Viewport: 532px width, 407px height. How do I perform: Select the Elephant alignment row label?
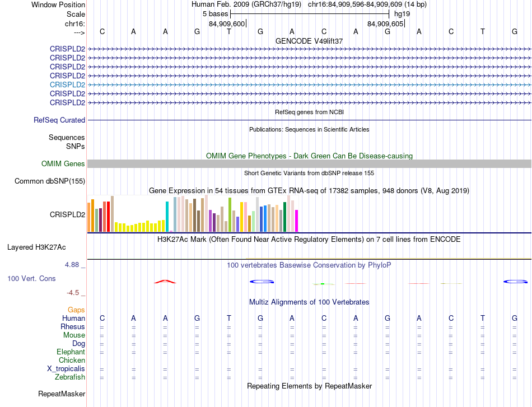(x=71, y=352)
